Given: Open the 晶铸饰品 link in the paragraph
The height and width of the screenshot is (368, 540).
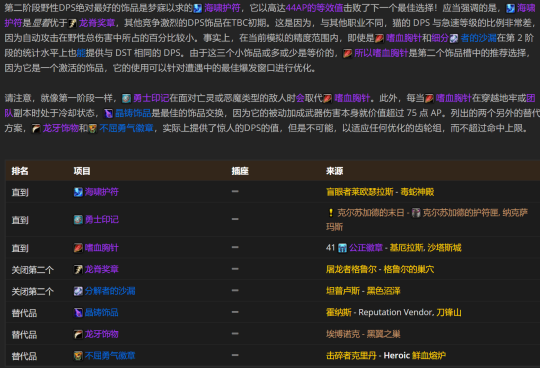Looking at the screenshot, I should click(x=133, y=113).
